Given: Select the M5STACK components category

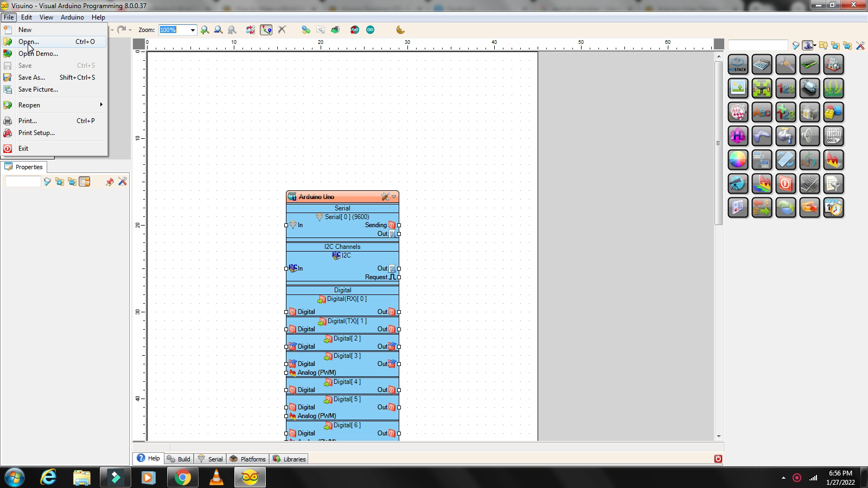Looking at the screenshot, I should tap(738, 65).
